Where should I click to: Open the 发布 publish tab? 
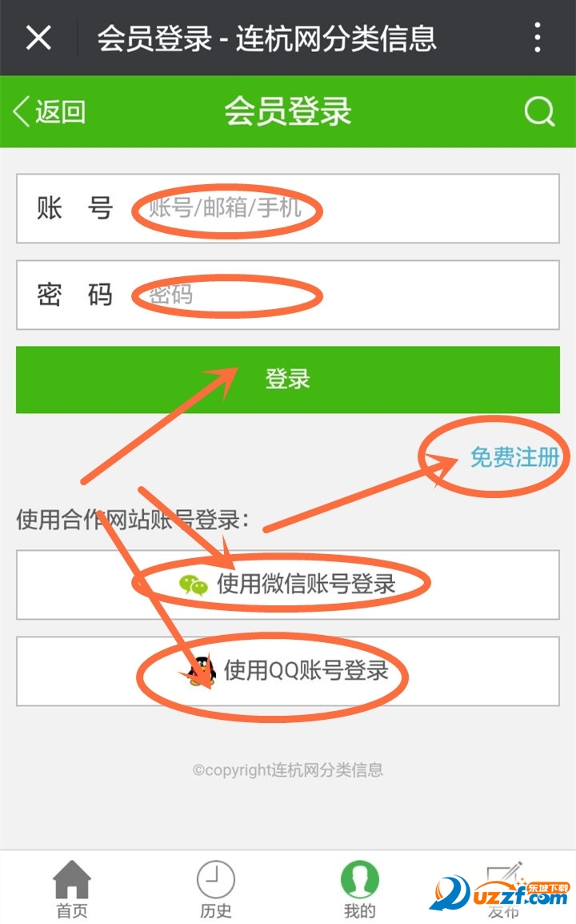503,889
